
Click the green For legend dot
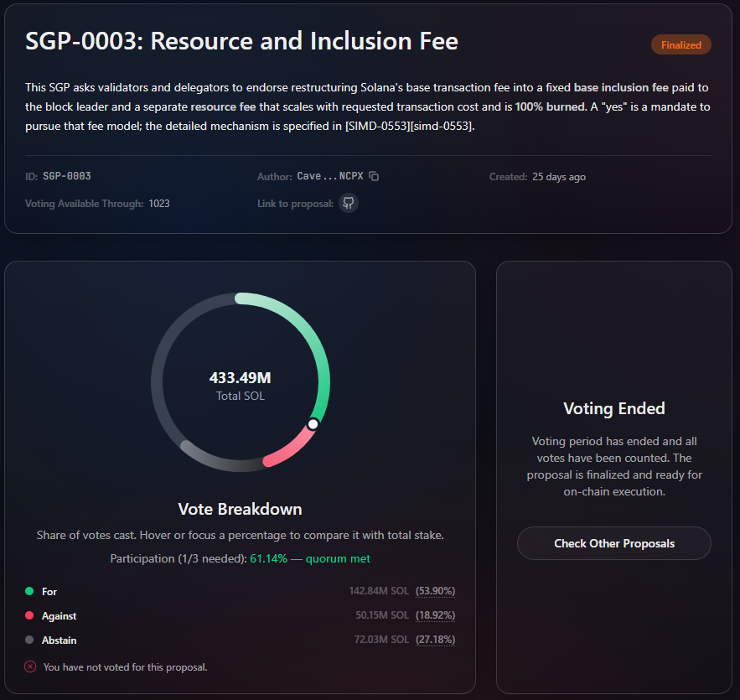[29, 591]
